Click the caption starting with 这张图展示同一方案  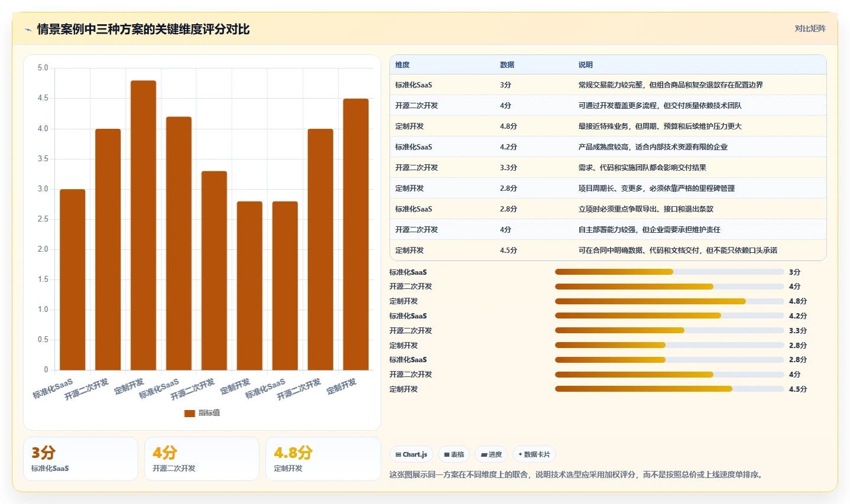[577, 474]
